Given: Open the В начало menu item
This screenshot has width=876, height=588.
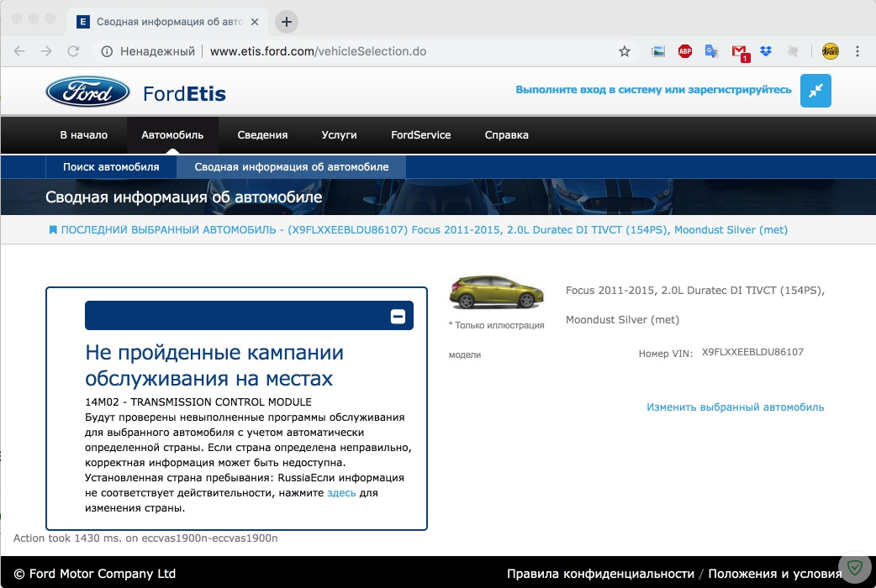Looking at the screenshot, I should click(84, 135).
